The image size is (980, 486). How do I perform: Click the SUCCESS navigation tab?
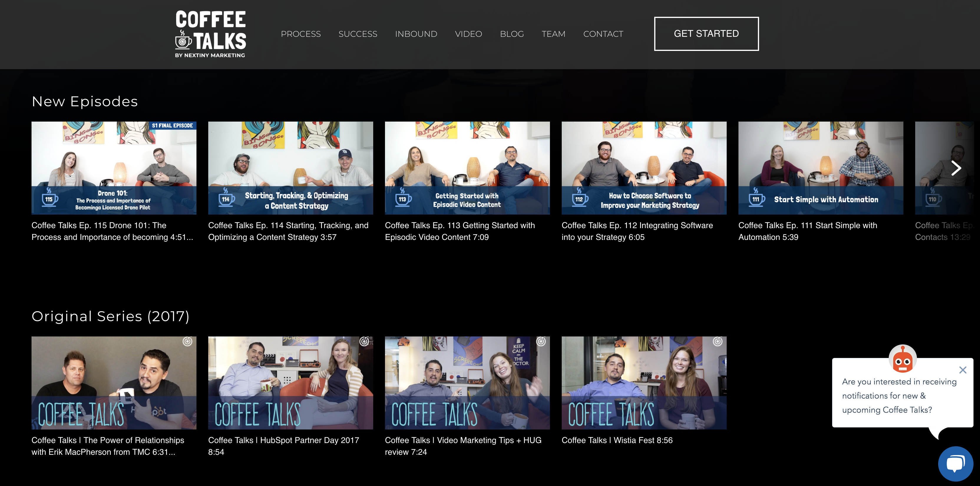click(358, 34)
